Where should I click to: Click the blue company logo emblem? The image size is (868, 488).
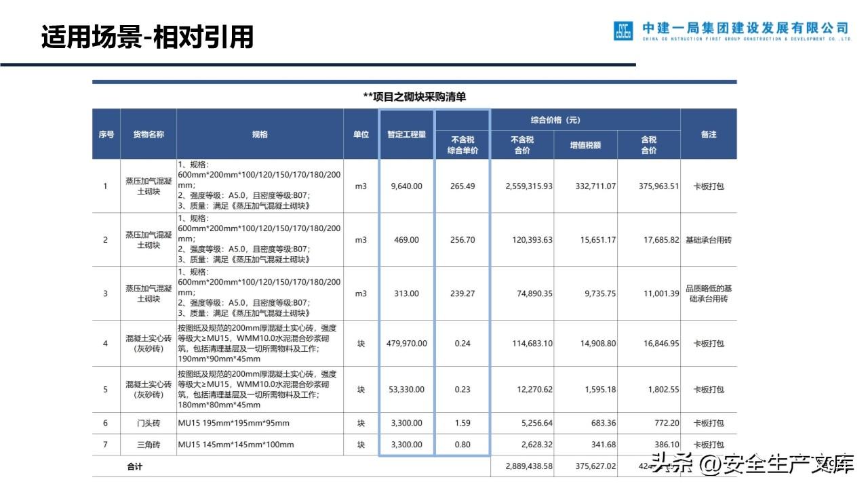click(623, 31)
